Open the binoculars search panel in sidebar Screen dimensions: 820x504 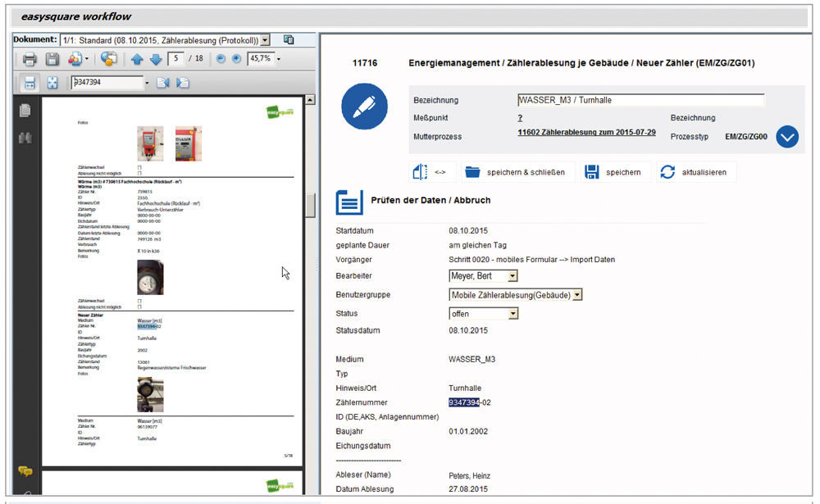(x=25, y=137)
